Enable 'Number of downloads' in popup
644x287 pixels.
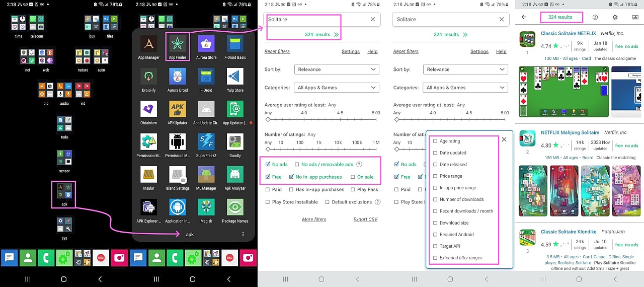(435, 199)
